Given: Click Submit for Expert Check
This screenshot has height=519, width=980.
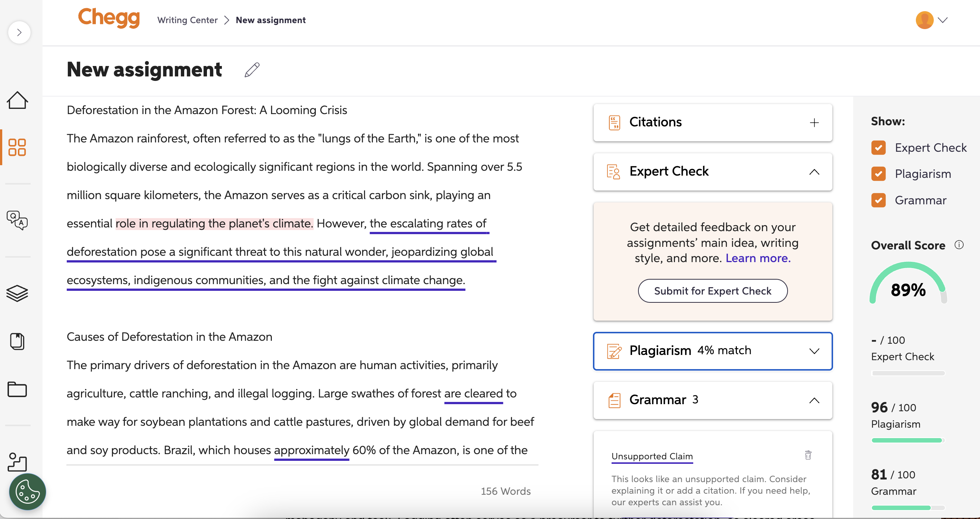Looking at the screenshot, I should point(713,290).
